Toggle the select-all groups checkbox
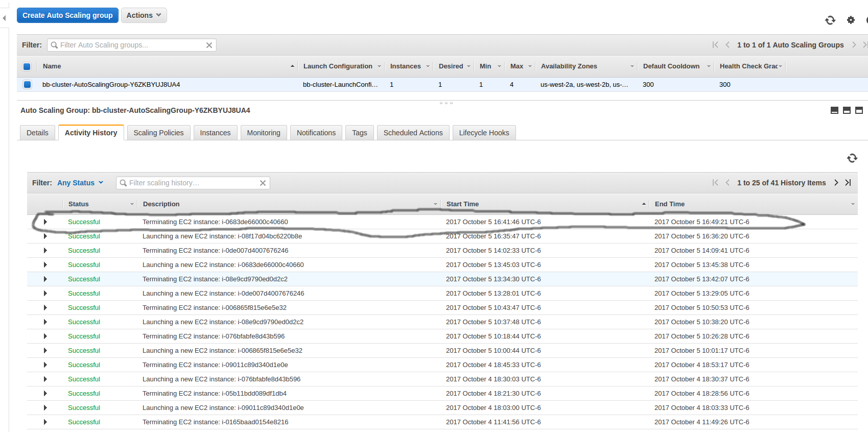868x436 pixels. [x=27, y=66]
